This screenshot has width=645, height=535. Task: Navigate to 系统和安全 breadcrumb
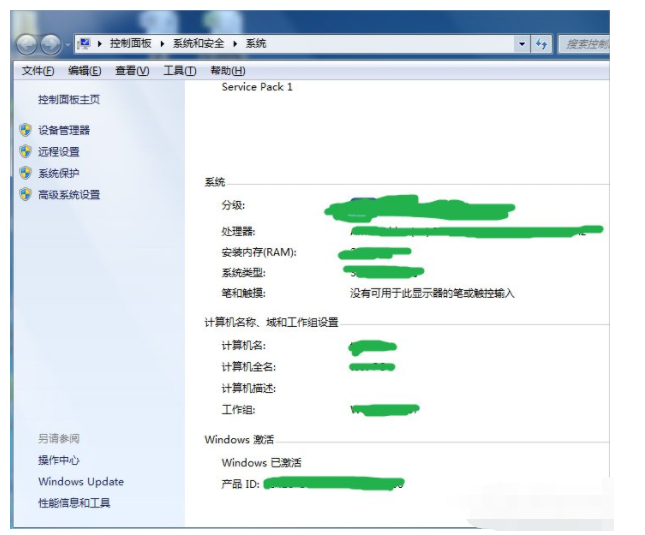coord(198,44)
